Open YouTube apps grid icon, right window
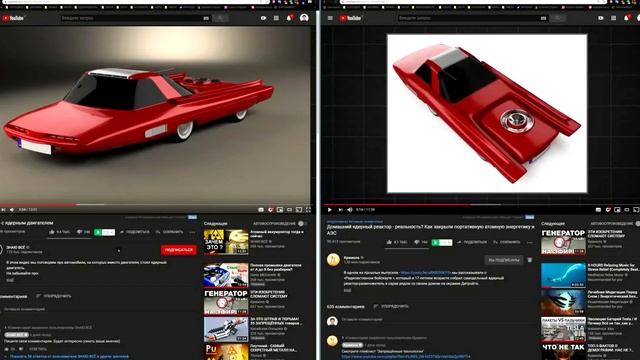This screenshot has height=360, width=640. click(613, 18)
